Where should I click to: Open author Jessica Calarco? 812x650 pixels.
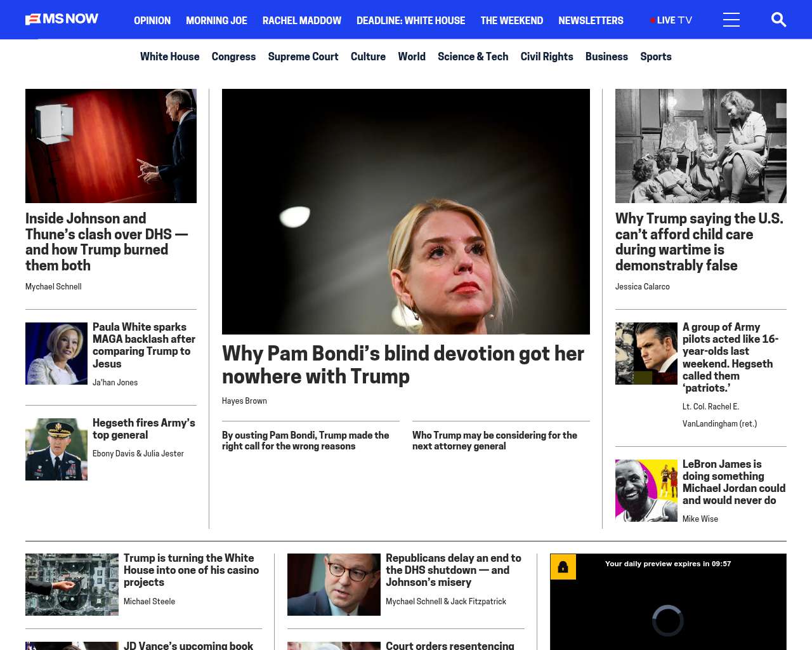pos(643,287)
